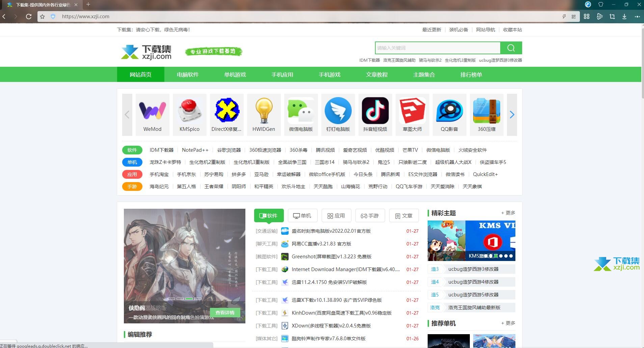The image size is (644, 348).
Task: Open the QQ影音 icon
Action: point(449,111)
